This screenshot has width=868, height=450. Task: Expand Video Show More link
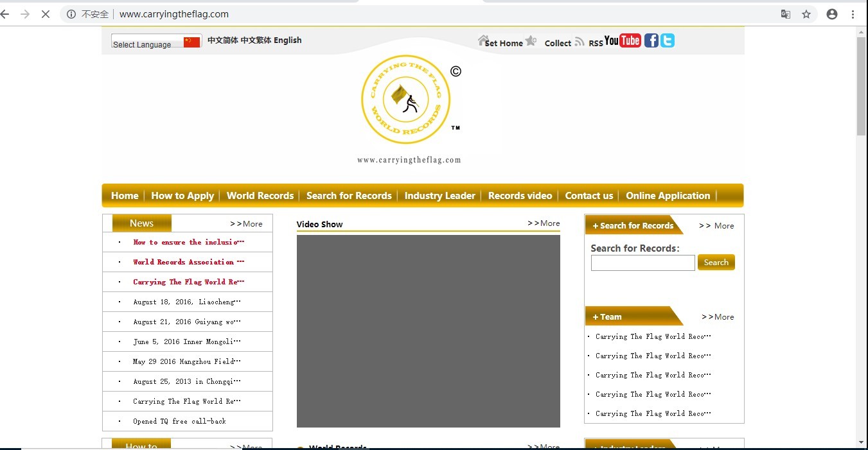point(544,223)
